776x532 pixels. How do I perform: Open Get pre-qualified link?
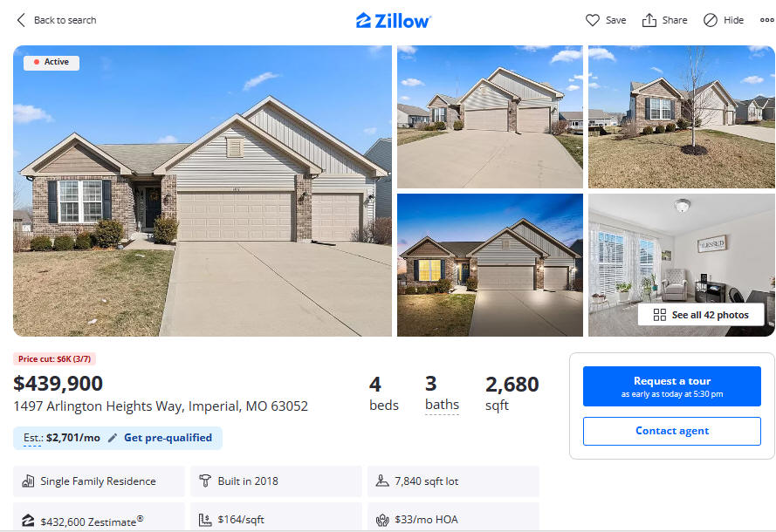pos(168,438)
